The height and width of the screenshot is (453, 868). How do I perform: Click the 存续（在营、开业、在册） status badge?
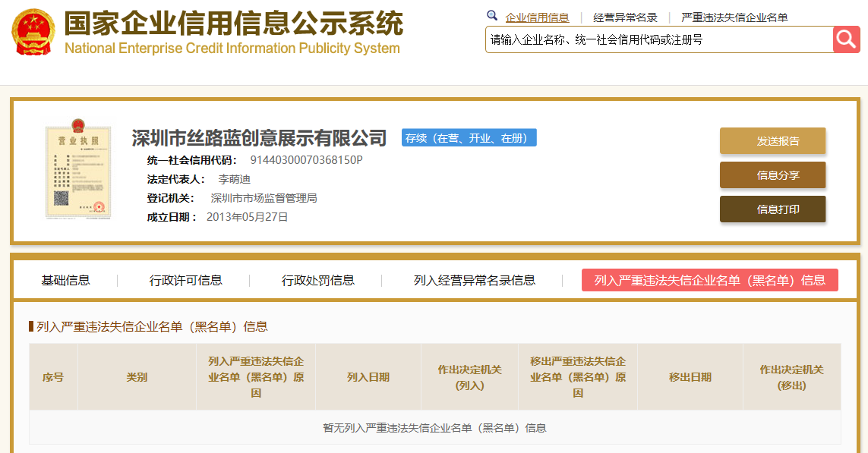[469, 138]
